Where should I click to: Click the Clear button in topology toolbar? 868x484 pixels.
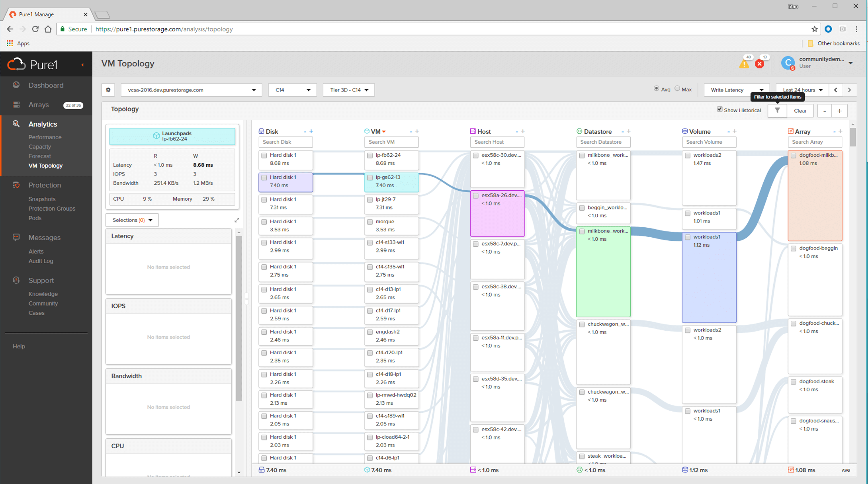pyautogui.click(x=800, y=110)
